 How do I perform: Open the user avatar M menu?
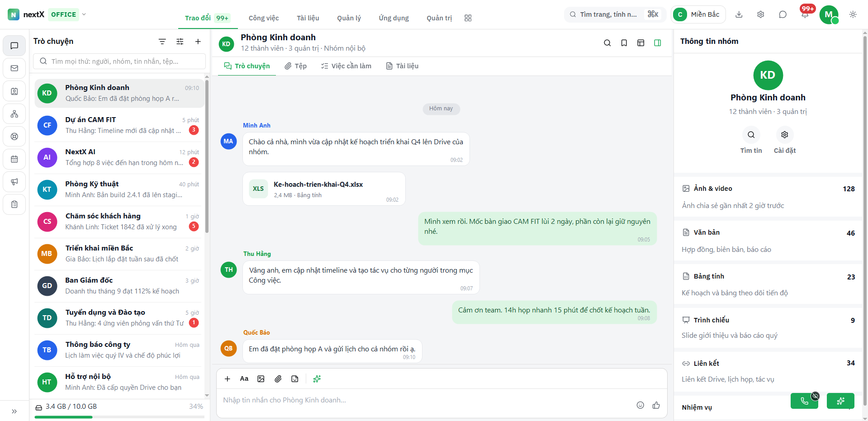coord(829,14)
